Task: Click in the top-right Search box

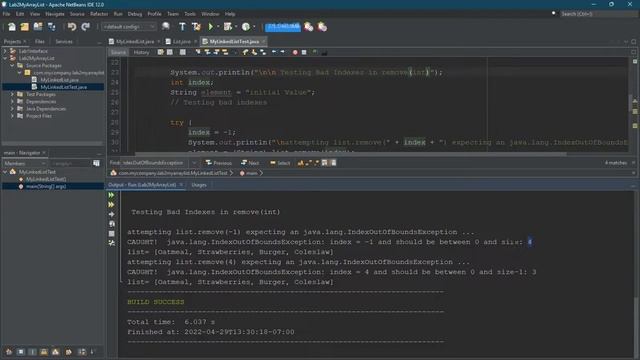Action: click(598, 14)
